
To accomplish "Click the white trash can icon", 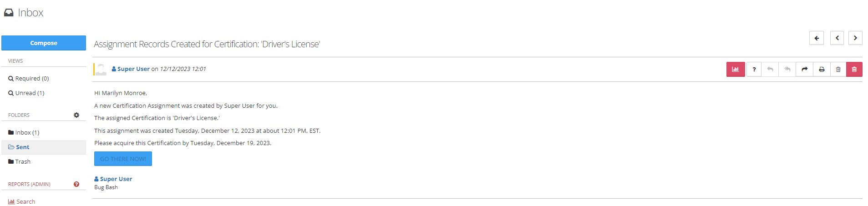I will click(838, 69).
